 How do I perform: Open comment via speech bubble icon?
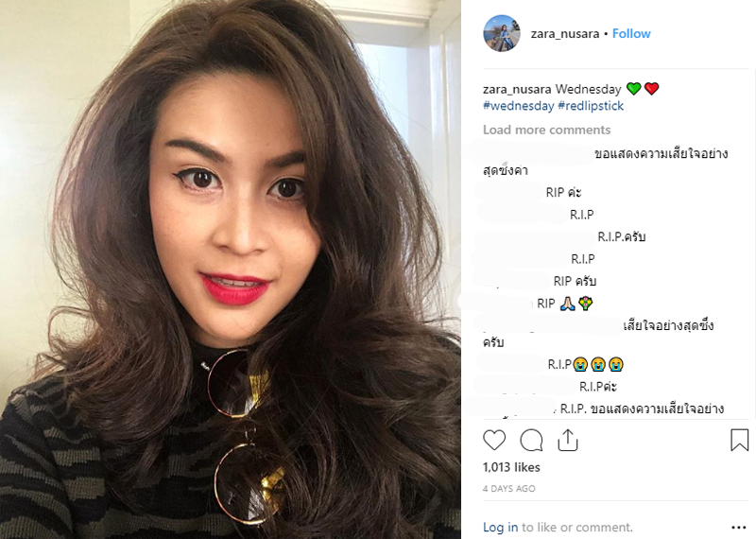tap(531, 440)
